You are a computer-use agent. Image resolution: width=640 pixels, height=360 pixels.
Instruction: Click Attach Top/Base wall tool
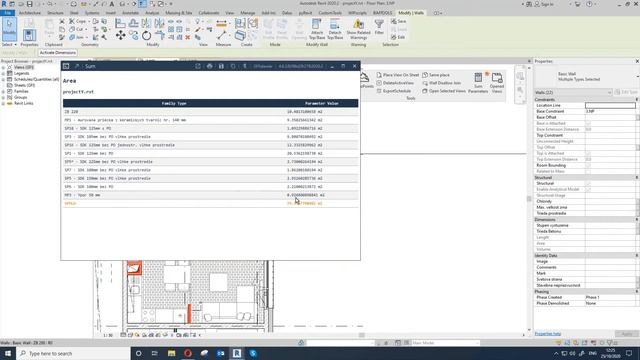(x=317, y=29)
